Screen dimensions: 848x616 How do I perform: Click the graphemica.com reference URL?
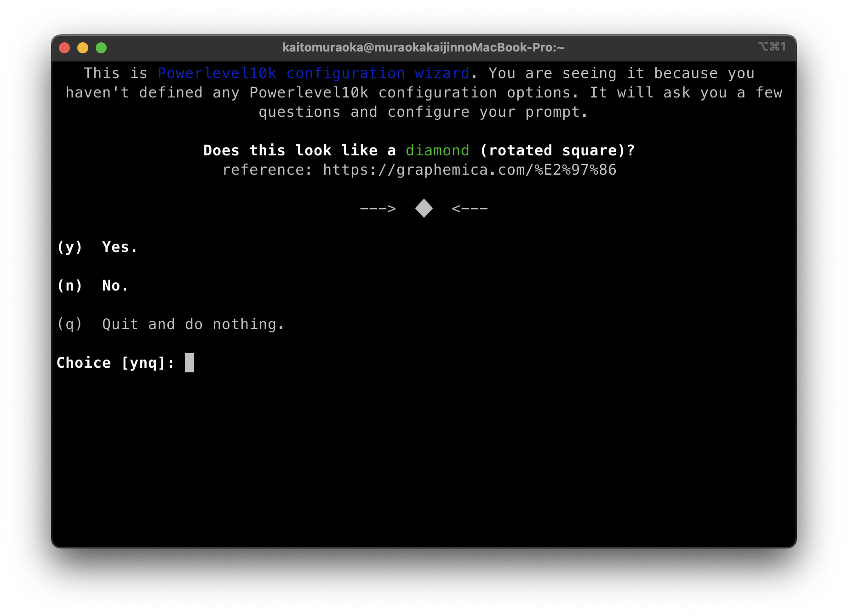pos(470,170)
